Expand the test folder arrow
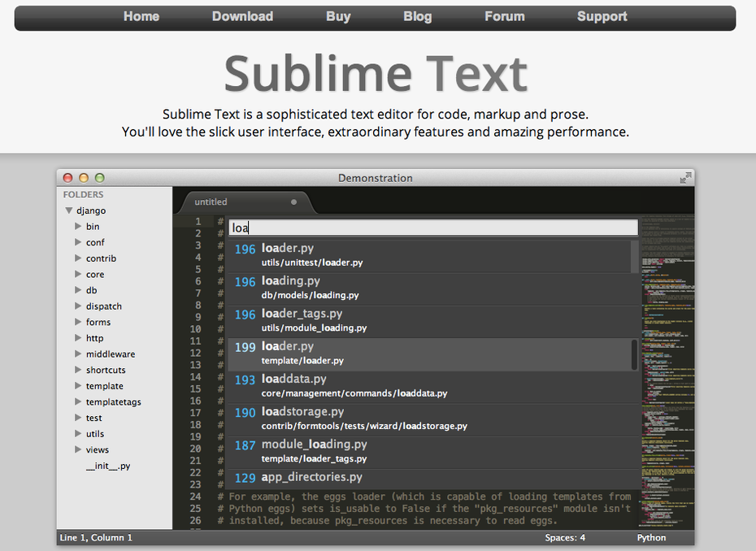The image size is (756, 551). click(x=78, y=418)
